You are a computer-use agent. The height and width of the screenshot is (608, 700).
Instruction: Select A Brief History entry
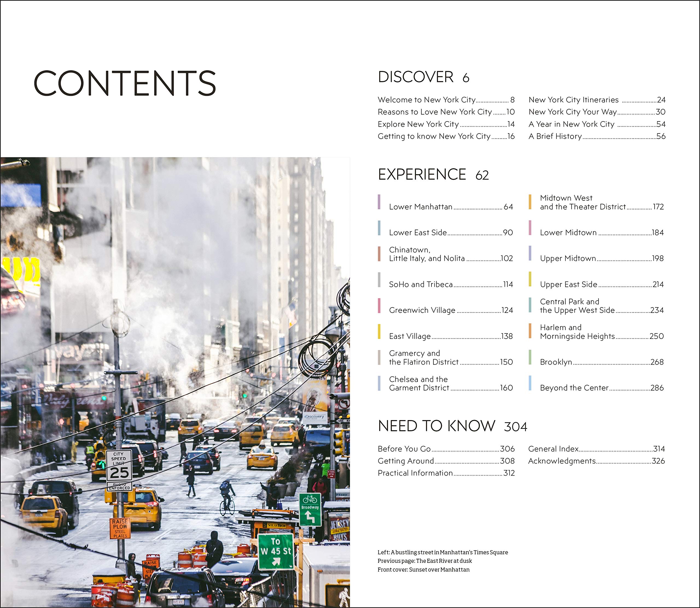555,136
